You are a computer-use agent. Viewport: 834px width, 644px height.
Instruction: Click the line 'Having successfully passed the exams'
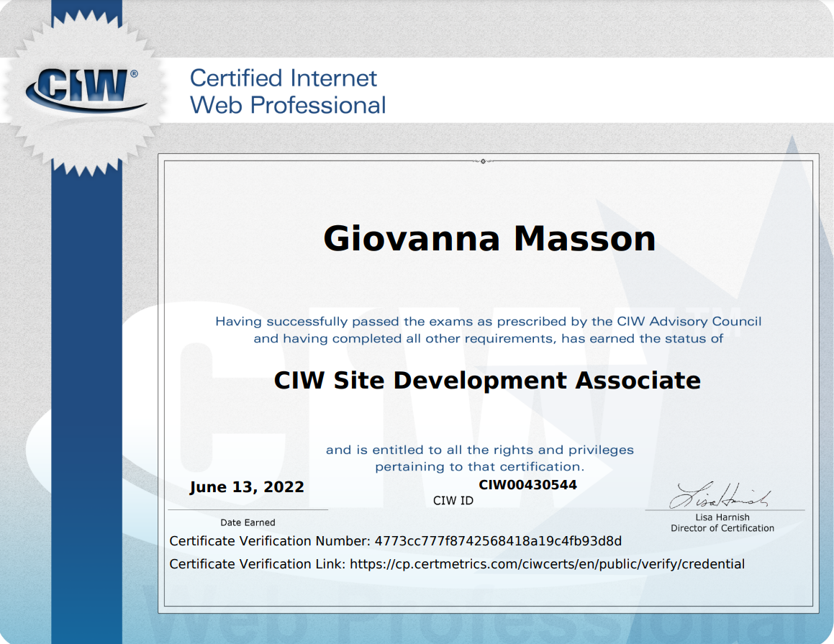coord(489,321)
